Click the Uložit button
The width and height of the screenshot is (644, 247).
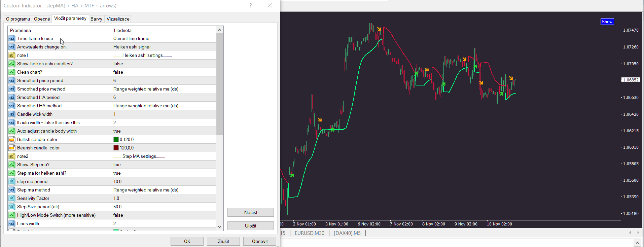coord(251,226)
